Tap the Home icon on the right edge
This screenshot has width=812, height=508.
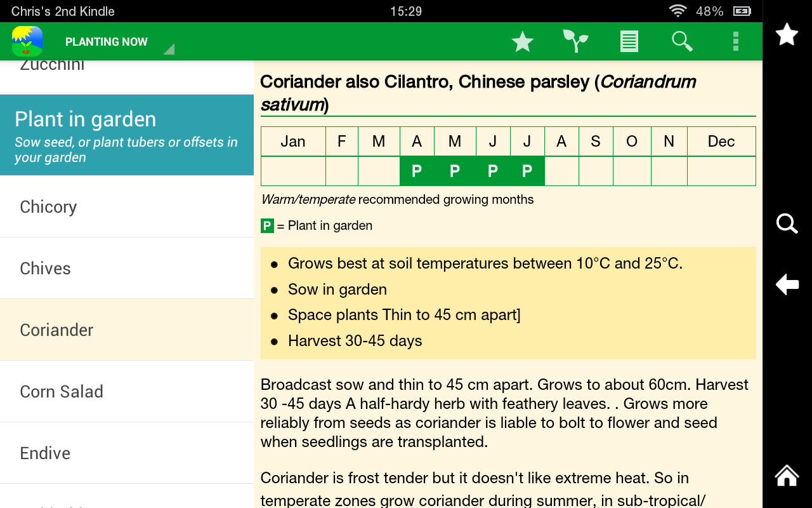coord(787,475)
